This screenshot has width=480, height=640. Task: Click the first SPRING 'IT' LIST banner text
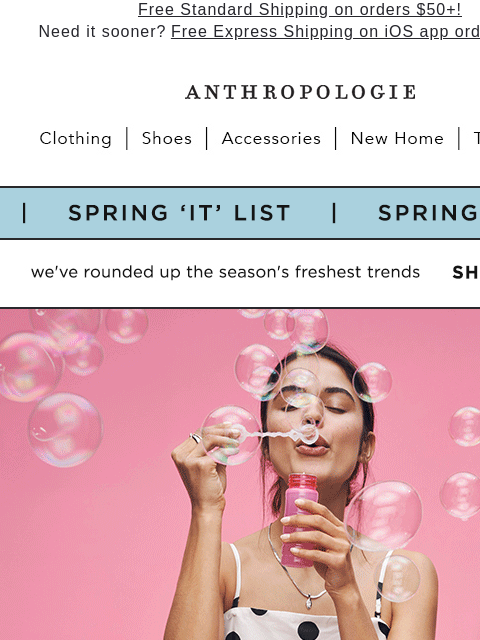(x=179, y=213)
